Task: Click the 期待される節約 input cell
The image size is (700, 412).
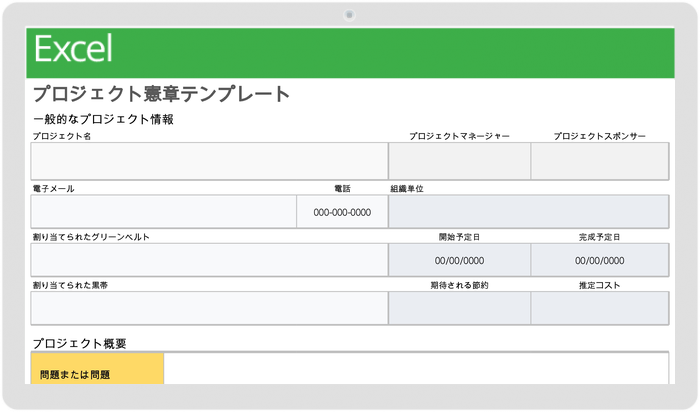Action: 459,308
